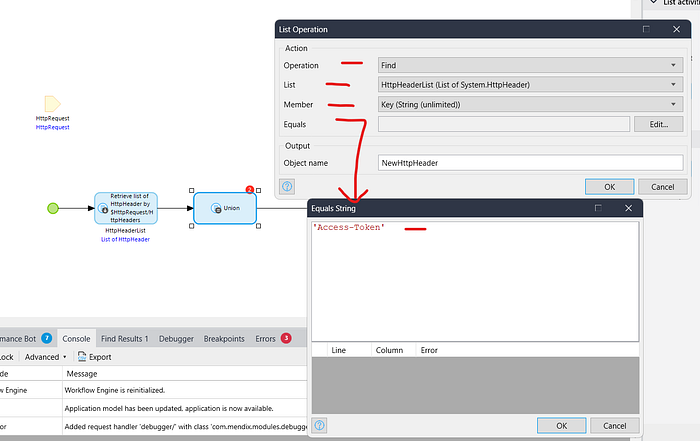700x441 pixels.
Task: Maximize the Equals String dialog
Action: click(599, 208)
